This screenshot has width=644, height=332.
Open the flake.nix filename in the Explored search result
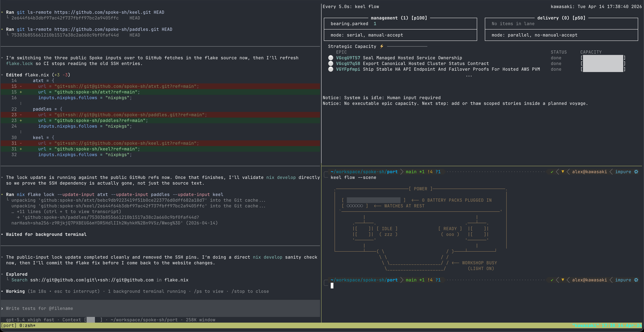[x=176, y=280]
